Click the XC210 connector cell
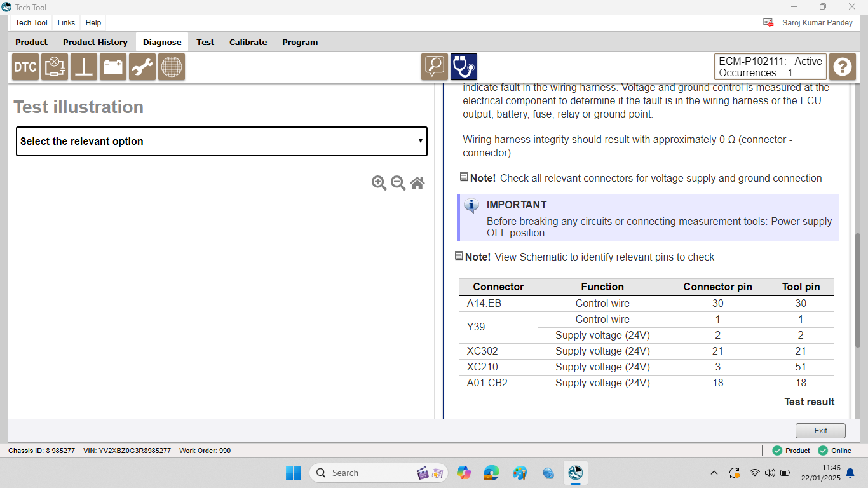Image resolution: width=868 pixels, height=488 pixels. [x=499, y=367]
